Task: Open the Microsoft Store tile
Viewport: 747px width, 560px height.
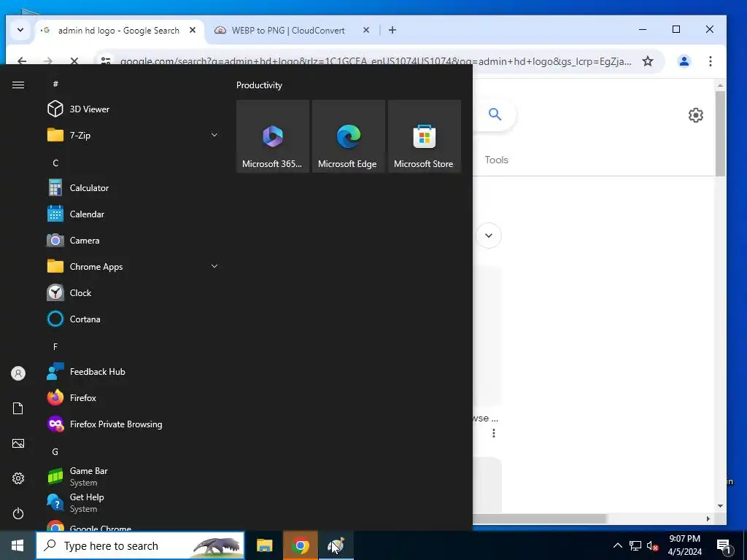Action: [x=425, y=136]
